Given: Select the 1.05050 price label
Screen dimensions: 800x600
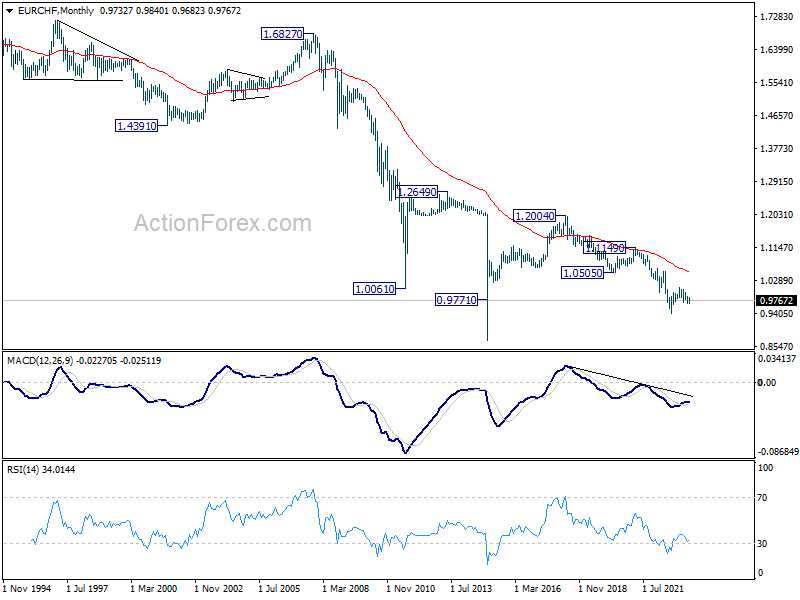Looking at the screenshot, I should click(583, 273).
